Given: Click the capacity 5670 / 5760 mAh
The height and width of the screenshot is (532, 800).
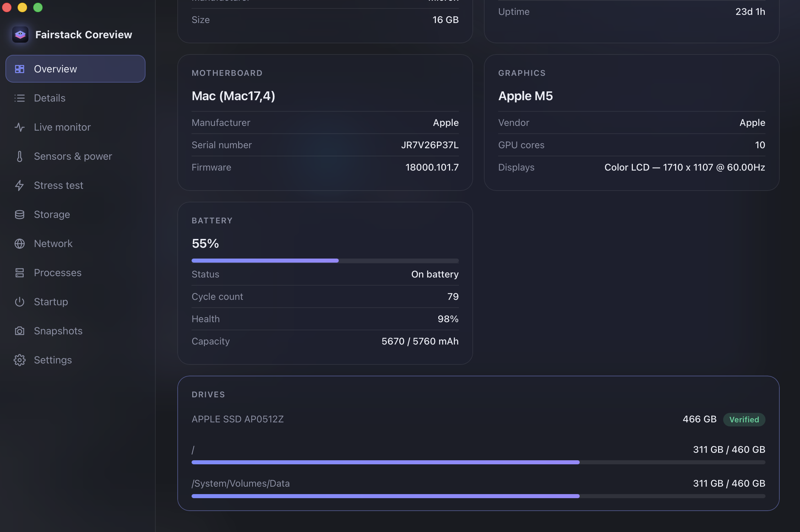Looking at the screenshot, I should pyautogui.click(x=420, y=341).
